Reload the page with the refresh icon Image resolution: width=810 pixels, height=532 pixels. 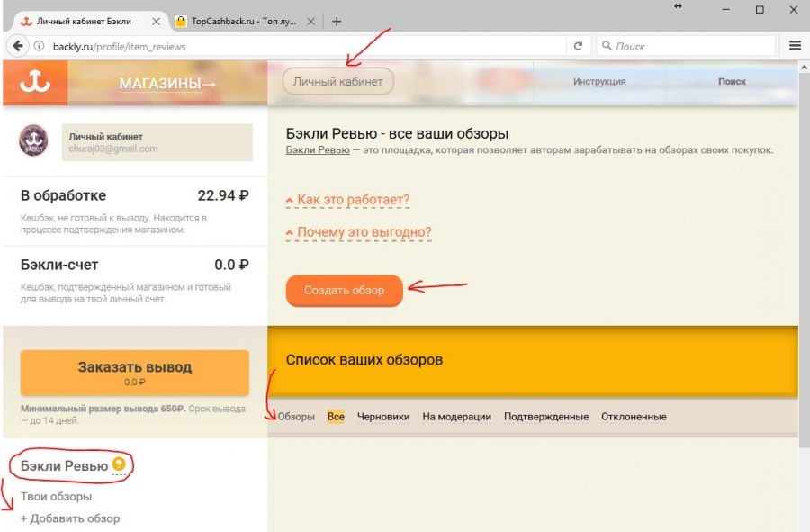click(578, 46)
